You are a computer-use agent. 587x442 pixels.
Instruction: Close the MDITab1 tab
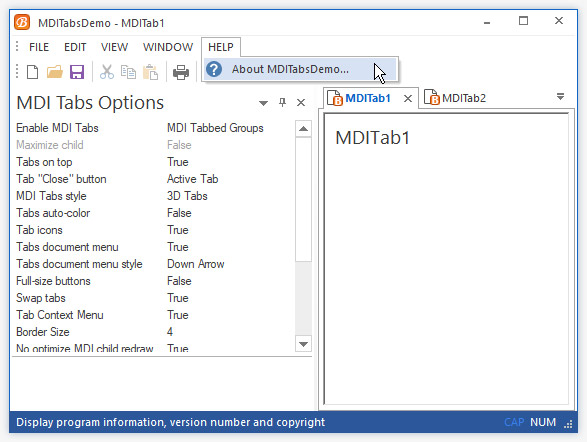408,98
